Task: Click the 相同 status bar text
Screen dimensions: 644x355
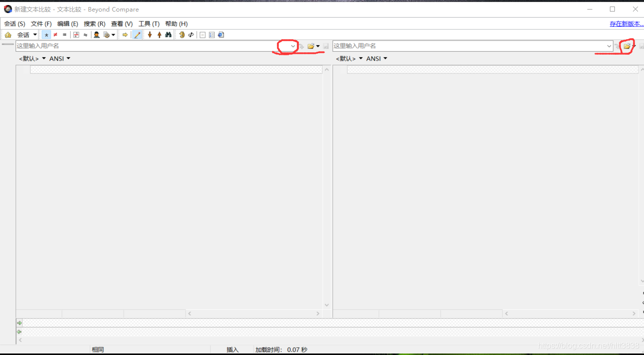Action: pyautogui.click(x=98, y=349)
